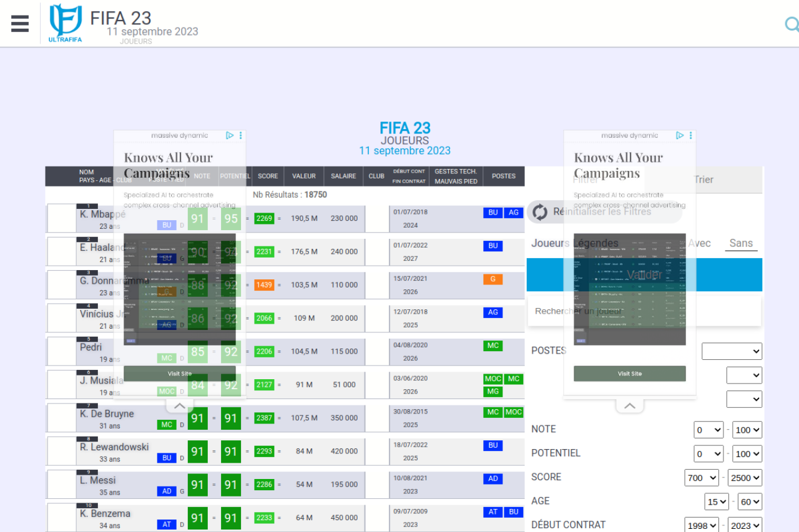Open the SCORE maximum value dropdown
Viewport: 799px width, 532px height.
745,478
